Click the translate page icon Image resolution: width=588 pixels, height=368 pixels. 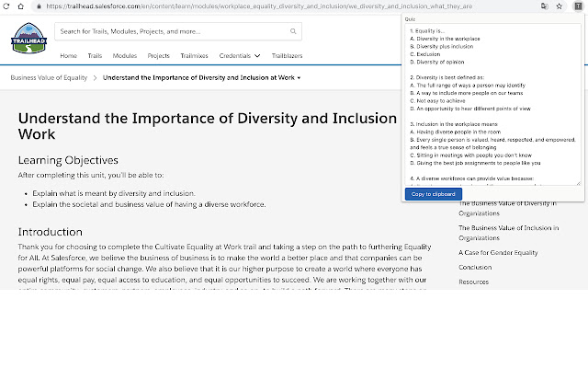(545, 6)
